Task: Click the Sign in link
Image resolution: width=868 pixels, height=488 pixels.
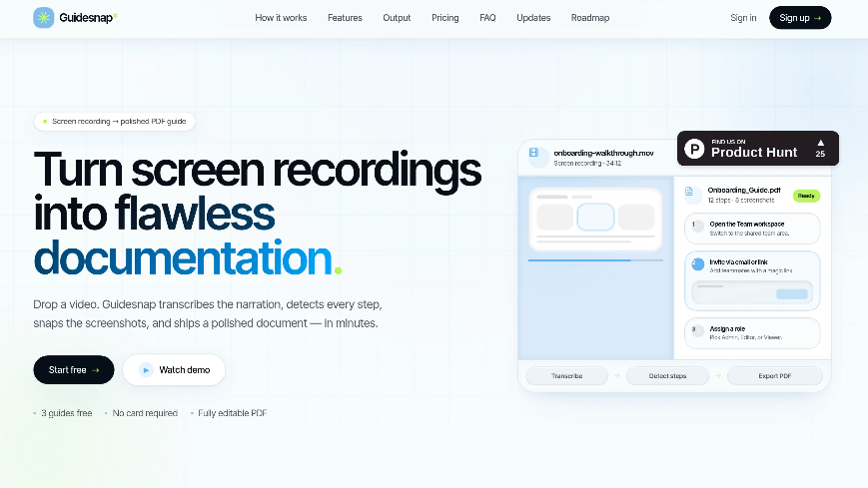Action: tap(743, 18)
